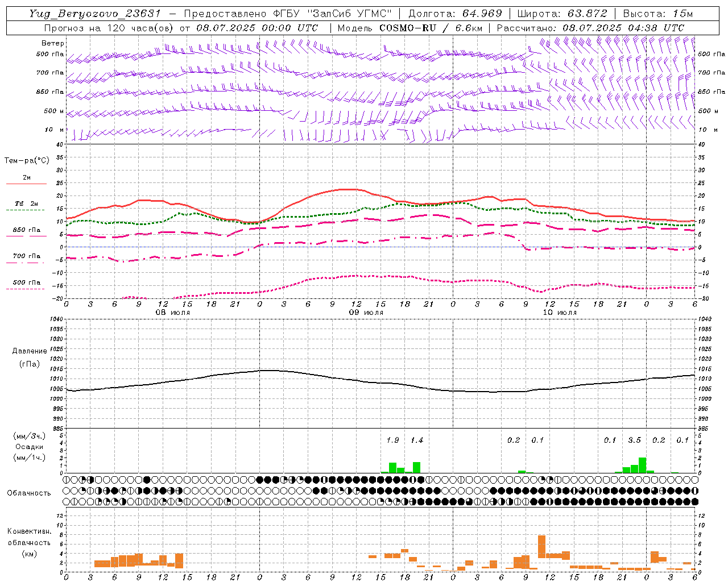Click the 1040 label on the left pressure axis
Viewport: 728px width, 582px height.
point(56,319)
